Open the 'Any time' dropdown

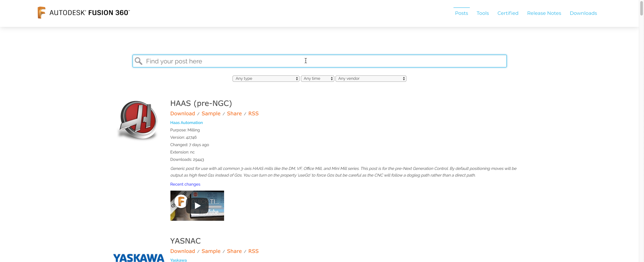tap(318, 78)
